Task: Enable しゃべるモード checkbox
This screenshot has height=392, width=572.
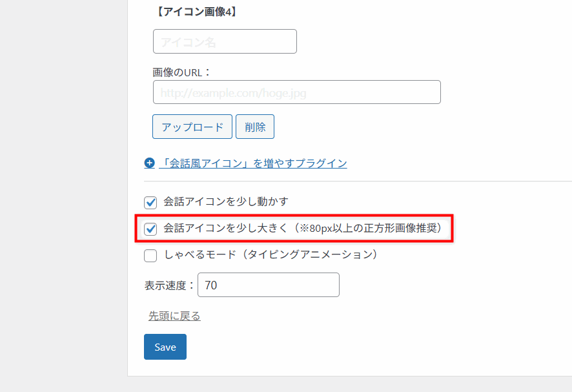Action: click(x=150, y=256)
